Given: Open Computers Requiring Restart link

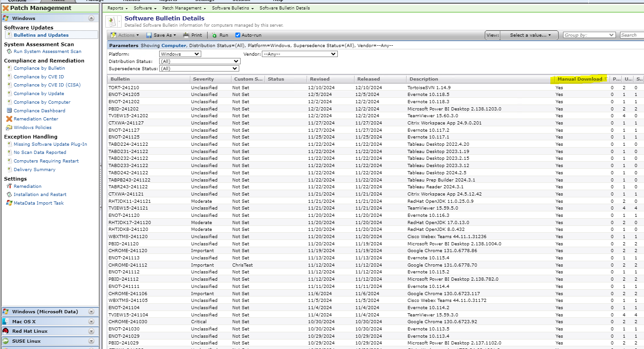Looking at the screenshot, I should 46,161.
